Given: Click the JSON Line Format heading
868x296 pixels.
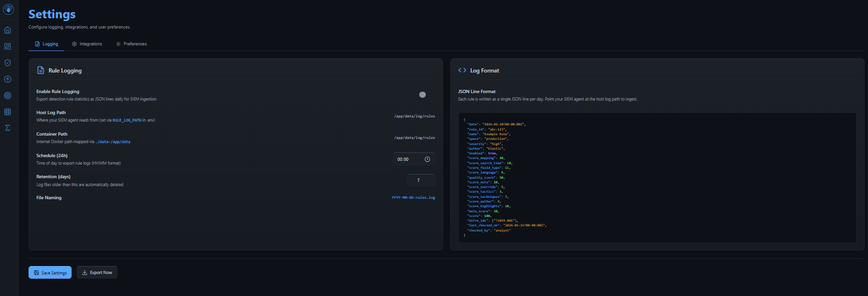Looking at the screenshot, I should pos(477,92).
